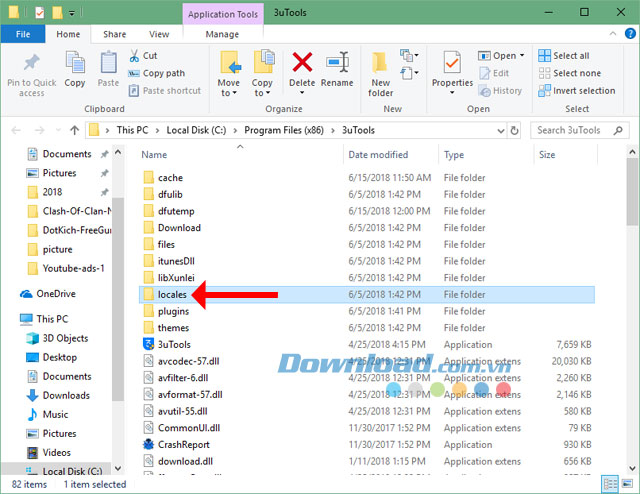640x494 pixels.
Task: Expand the Open button dropdown arrow
Action: tap(522, 56)
